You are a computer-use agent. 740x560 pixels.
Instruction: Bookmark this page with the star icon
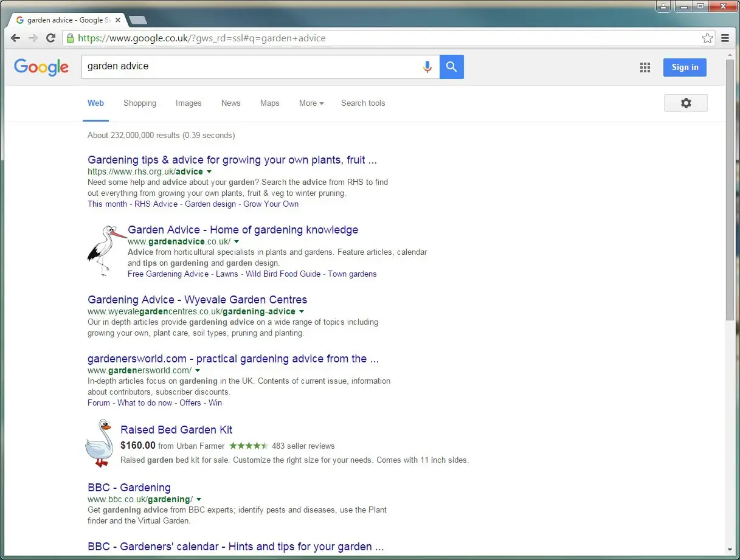(707, 38)
